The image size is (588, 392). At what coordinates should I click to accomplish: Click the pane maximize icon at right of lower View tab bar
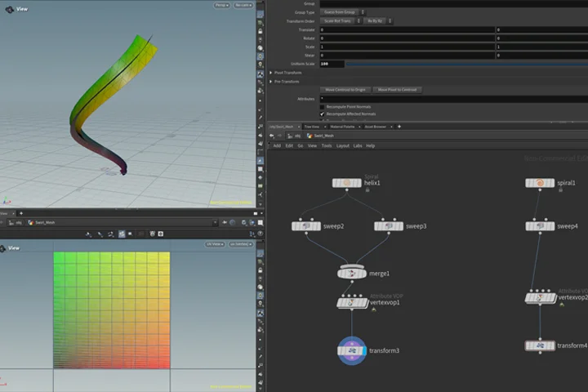256,213
